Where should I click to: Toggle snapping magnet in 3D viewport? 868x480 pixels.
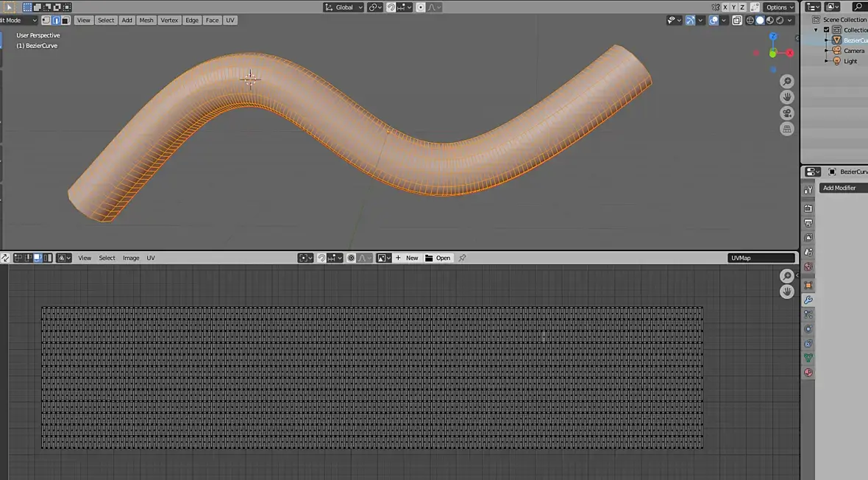pyautogui.click(x=391, y=7)
